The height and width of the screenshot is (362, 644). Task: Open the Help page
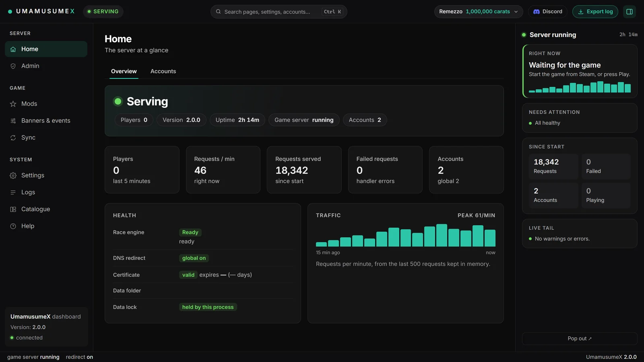click(x=46, y=226)
